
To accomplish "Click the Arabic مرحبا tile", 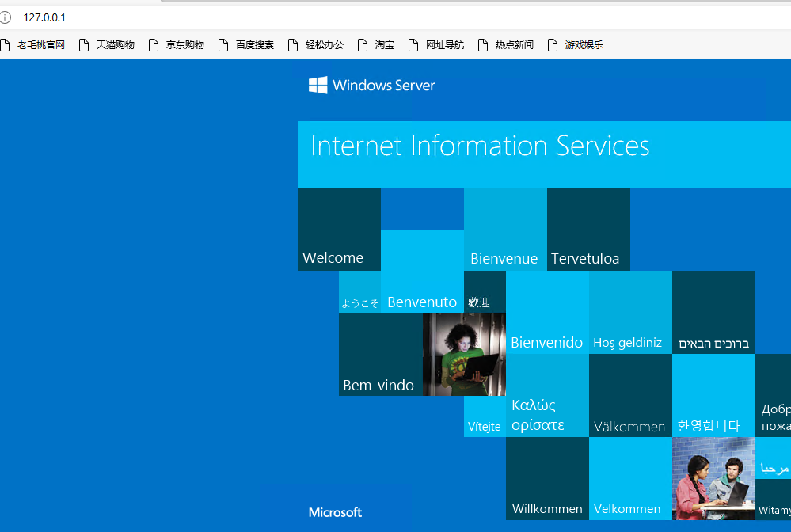I will coord(774,458).
